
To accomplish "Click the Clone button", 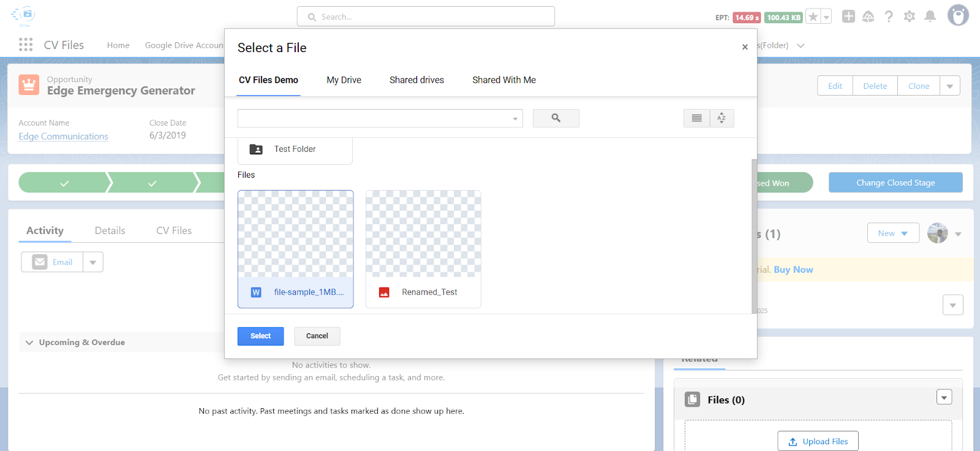I will tap(918, 86).
